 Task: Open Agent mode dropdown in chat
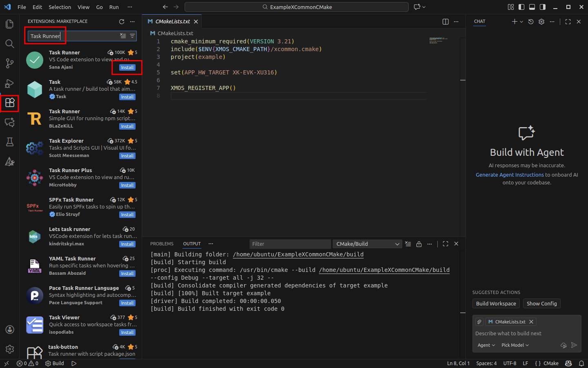point(486,345)
